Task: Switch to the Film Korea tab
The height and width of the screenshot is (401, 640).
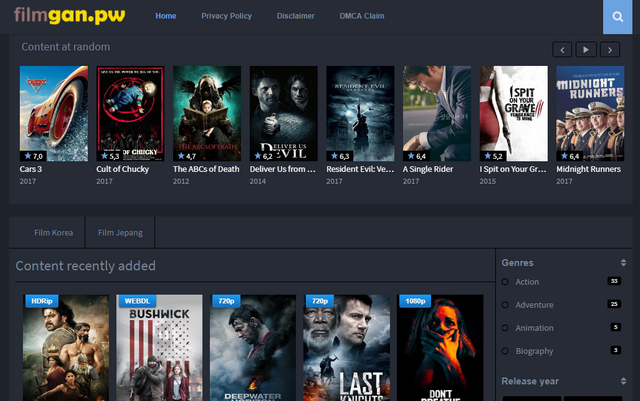Action: 53,232
